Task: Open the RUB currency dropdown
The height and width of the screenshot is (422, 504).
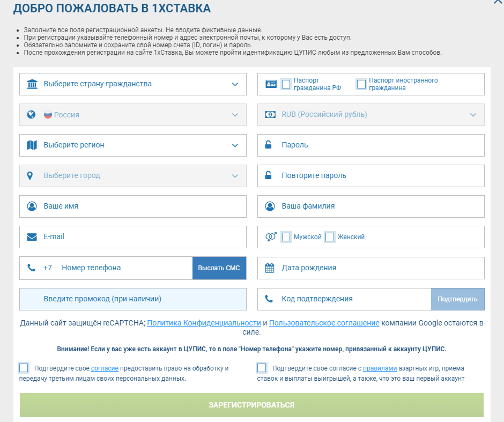Action: [x=370, y=115]
